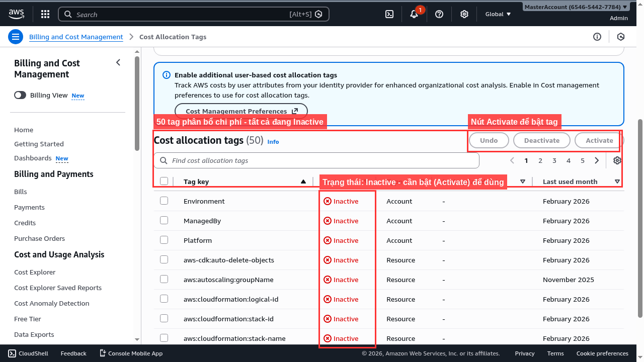Viewport: 644px width, 362px height.
Task: Open the Global region dropdown
Action: point(498,14)
